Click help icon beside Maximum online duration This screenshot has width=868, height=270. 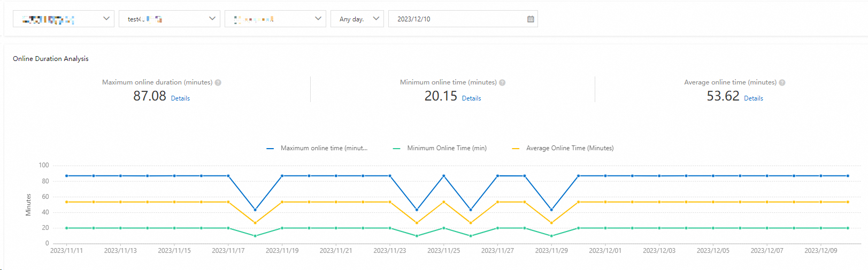tap(218, 83)
